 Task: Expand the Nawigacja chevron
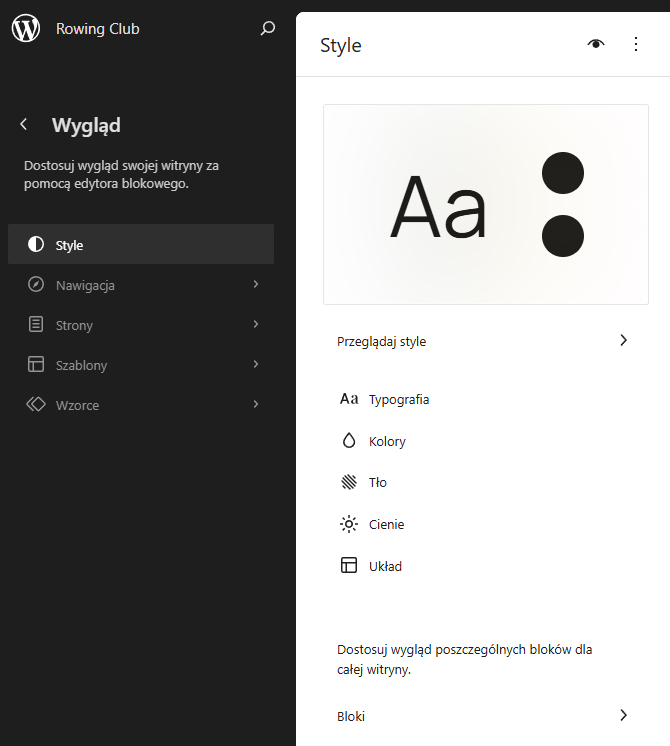coord(256,284)
